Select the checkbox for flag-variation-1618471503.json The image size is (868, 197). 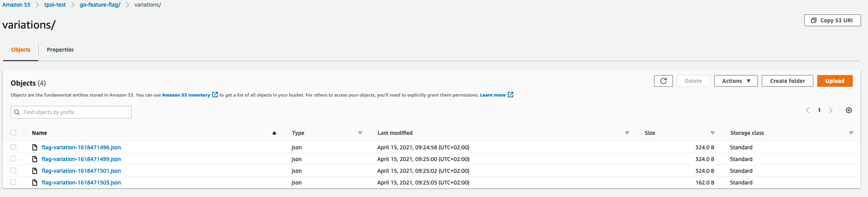tap(13, 182)
